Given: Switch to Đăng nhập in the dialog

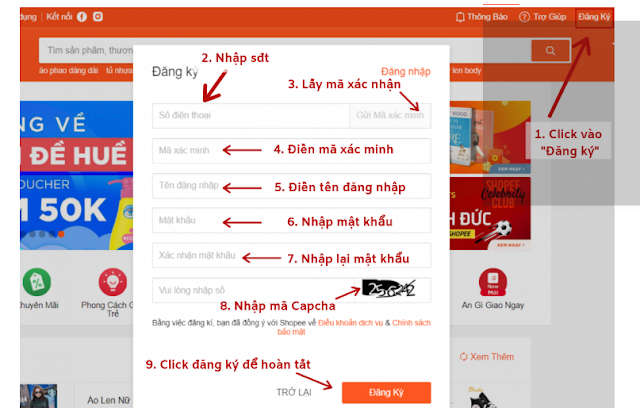Looking at the screenshot, I should pos(406,72).
